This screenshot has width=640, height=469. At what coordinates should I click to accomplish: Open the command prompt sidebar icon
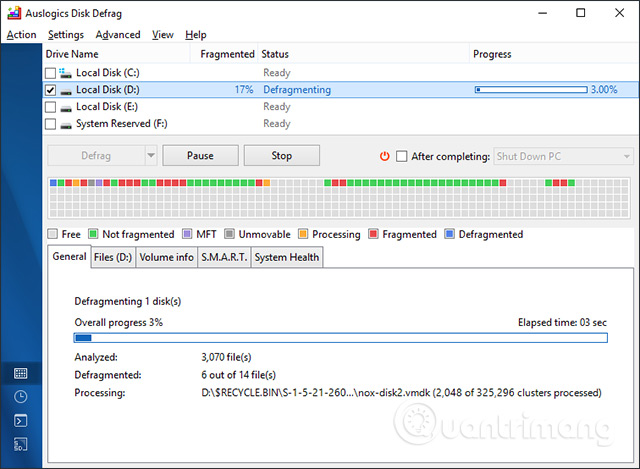(x=20, y=420)
